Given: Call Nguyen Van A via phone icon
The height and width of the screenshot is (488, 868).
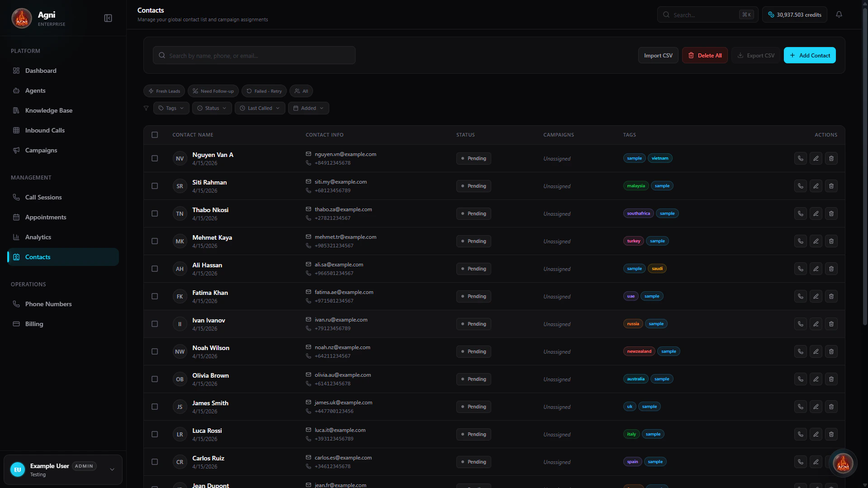Looking at the screenshot, I should 801,158.
